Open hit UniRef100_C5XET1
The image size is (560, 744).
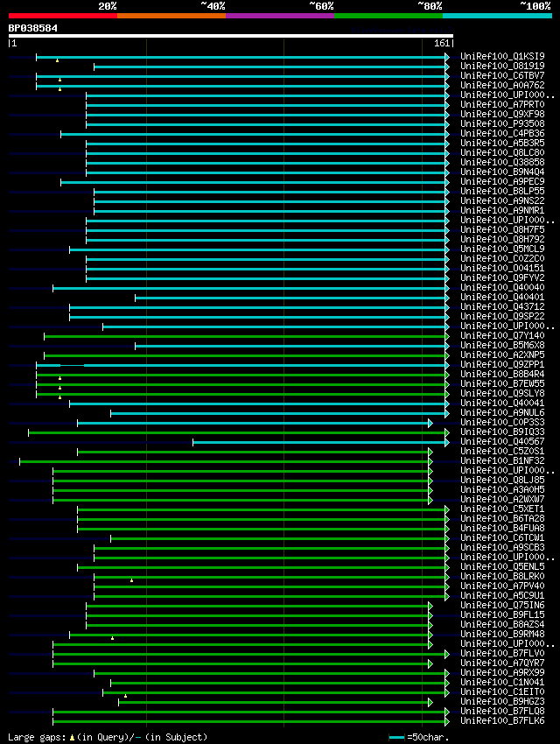(x=502, y=509)
